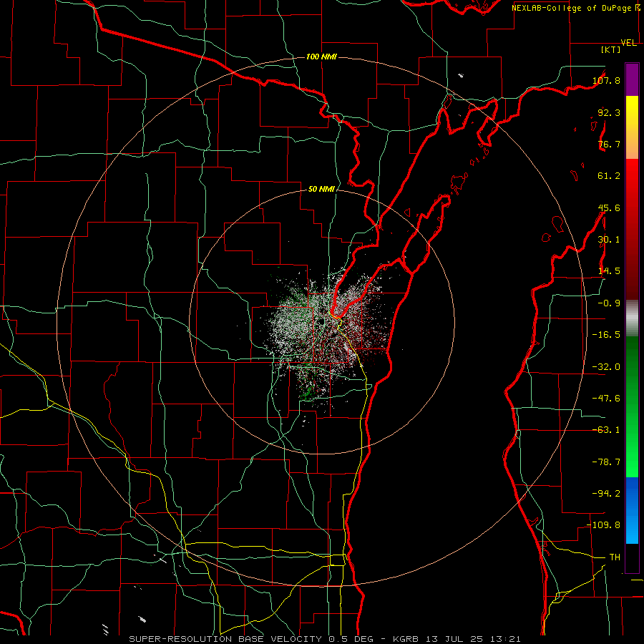The image size is (644, 644).
Task: Click the 30.1 velocity scale value
Action: (x=609, y=240)
